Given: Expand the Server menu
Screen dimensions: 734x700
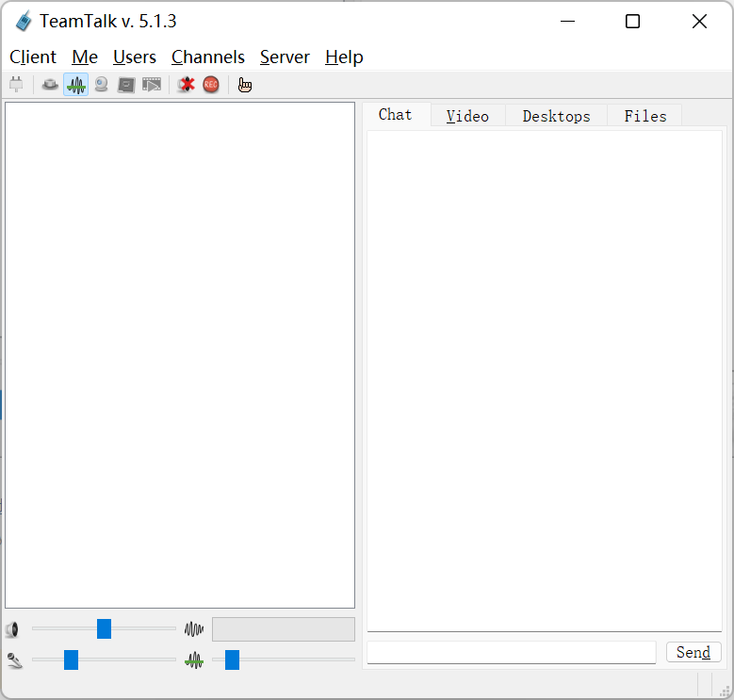Looking at the screenshot, I should click(x=285, y=57).
